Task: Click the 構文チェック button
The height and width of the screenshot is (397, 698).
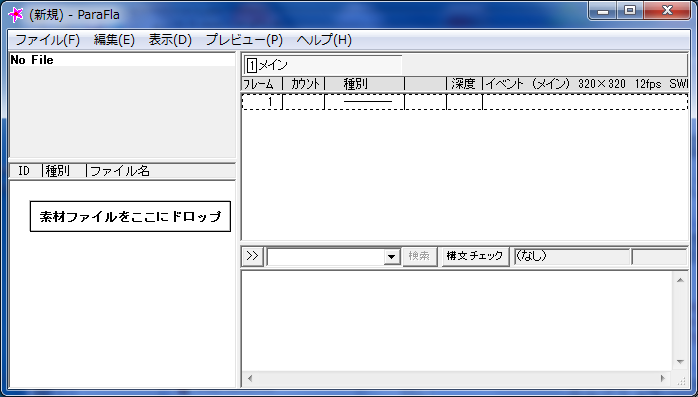Action: point(475,256)
